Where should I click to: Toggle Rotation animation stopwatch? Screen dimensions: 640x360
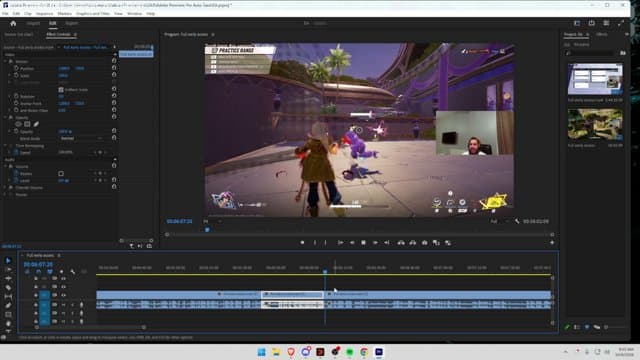(x=16, y=96)
